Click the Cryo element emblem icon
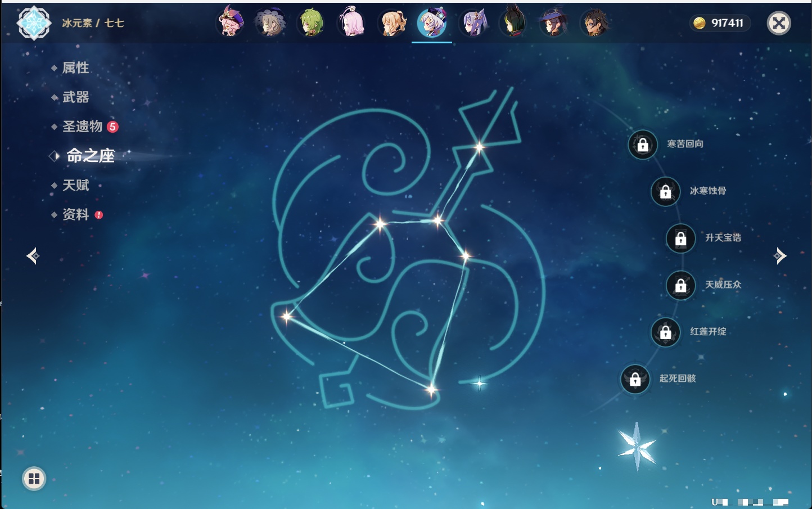 [34, 23]
